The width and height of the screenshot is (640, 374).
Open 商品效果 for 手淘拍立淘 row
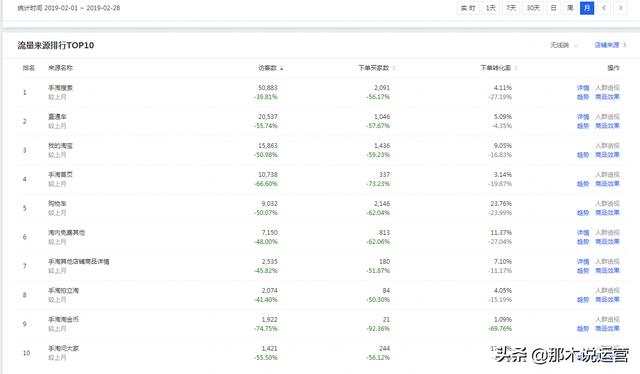point(607,300)
